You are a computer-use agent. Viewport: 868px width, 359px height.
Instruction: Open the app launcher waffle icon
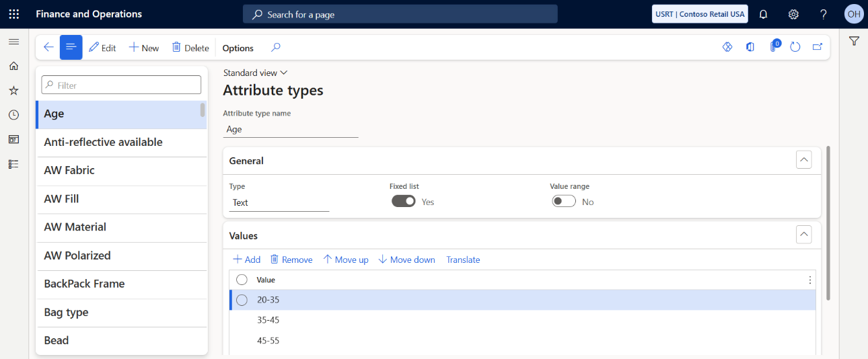click(13, 14)
